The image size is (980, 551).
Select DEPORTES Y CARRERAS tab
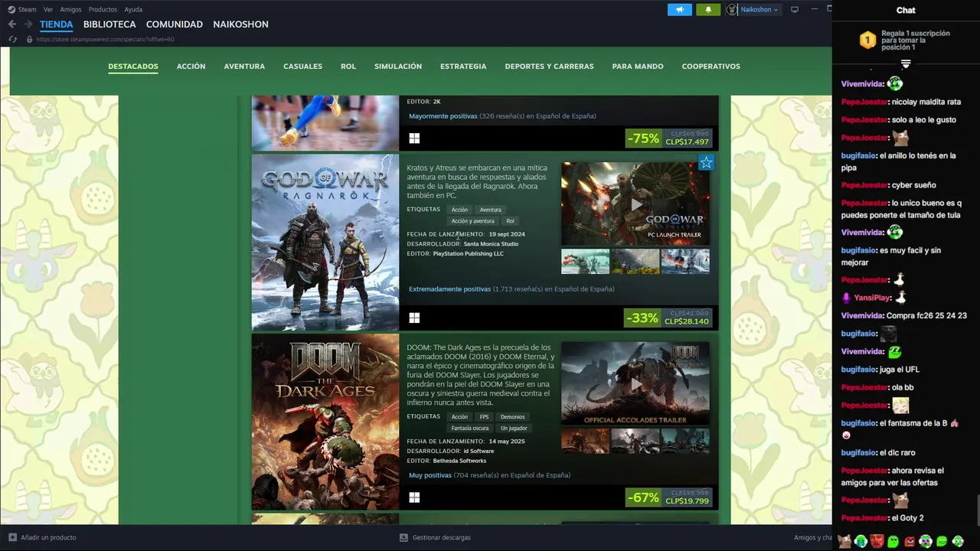coord(549,67)
